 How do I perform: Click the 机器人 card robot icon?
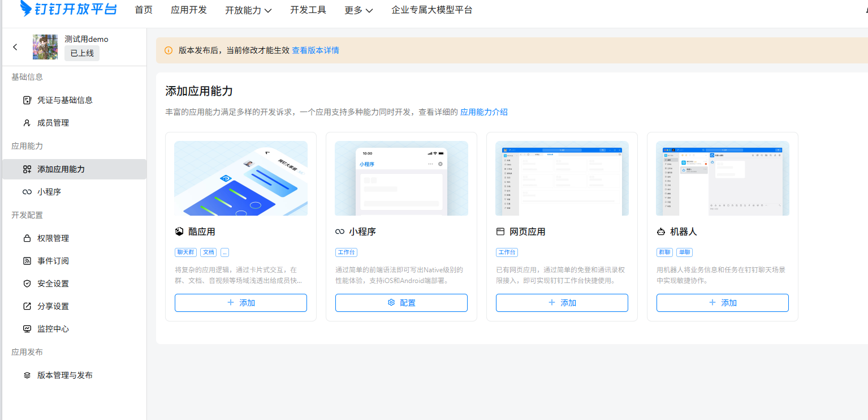661,232
